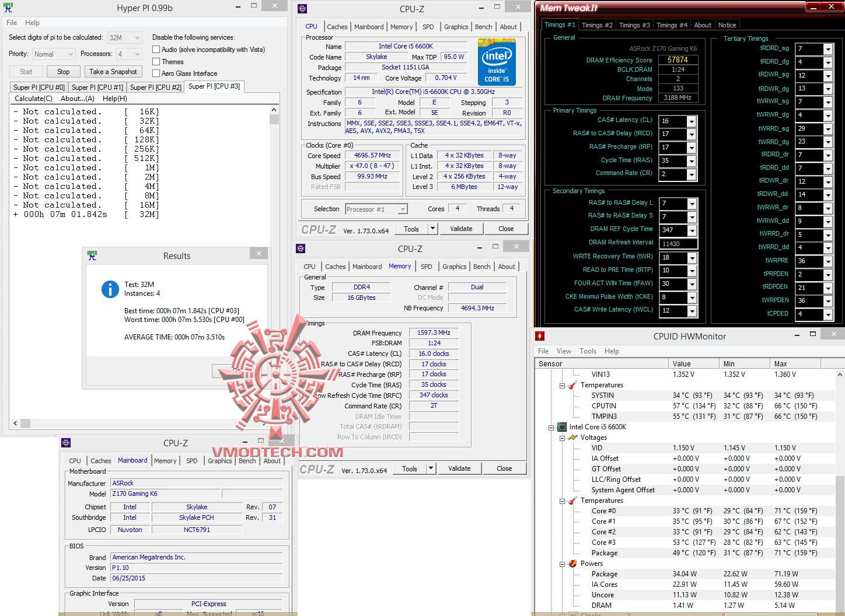Switch to Timings #2 tab in Mem TweakIt
The height and width of the screenshot is (616, 845).
[597, 25]
